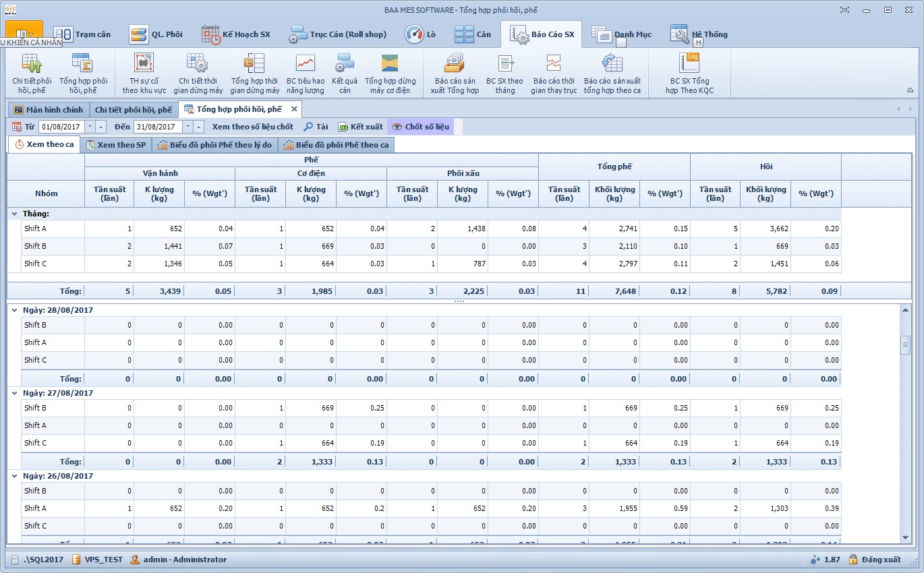Open the Từ date dropdown

coord(90,127)
